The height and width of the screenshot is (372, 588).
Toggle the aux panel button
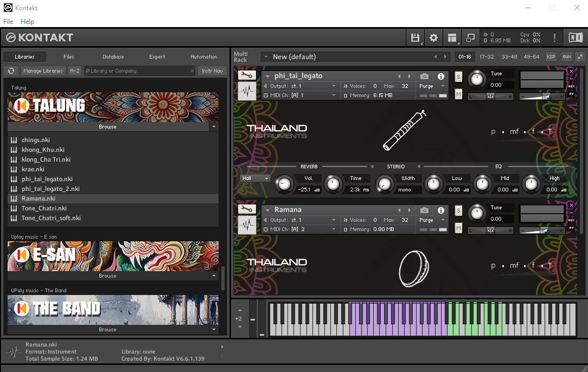click(567, 56)
